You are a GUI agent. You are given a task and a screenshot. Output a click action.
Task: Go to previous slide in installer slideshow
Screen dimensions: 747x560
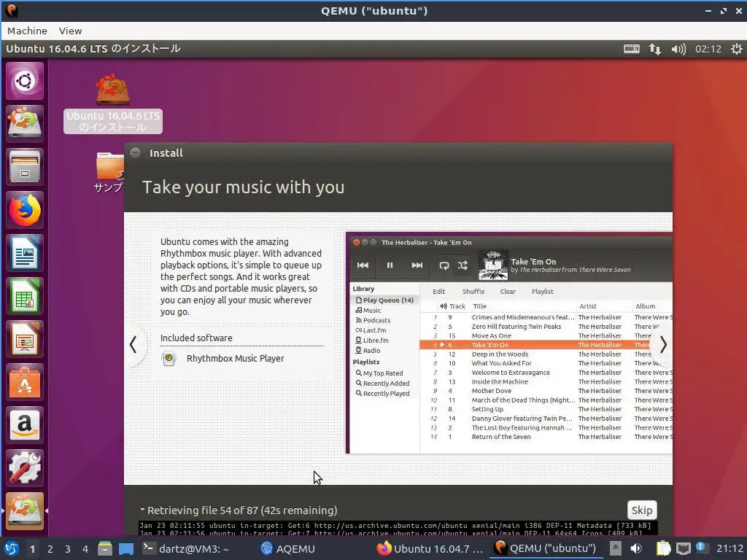133,344
